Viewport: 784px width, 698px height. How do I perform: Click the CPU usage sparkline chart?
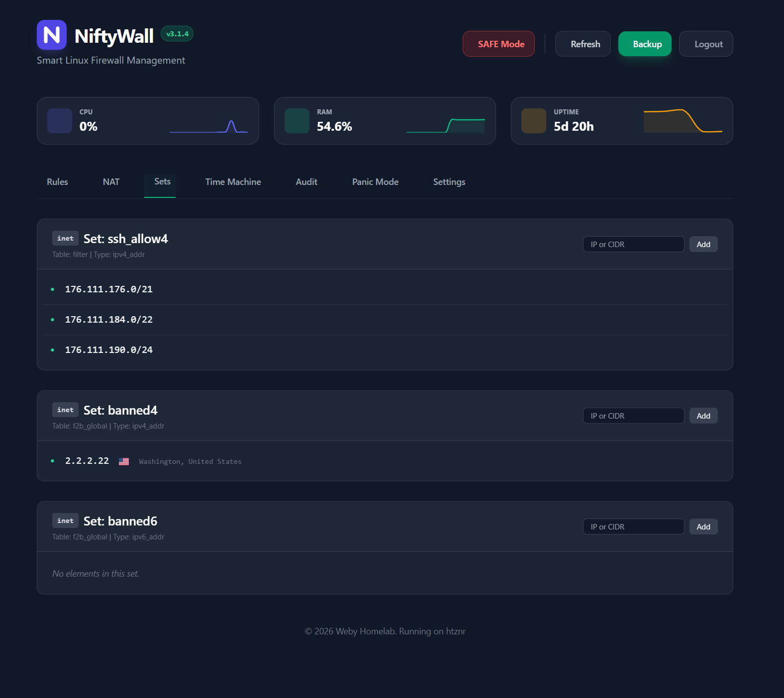209,126
